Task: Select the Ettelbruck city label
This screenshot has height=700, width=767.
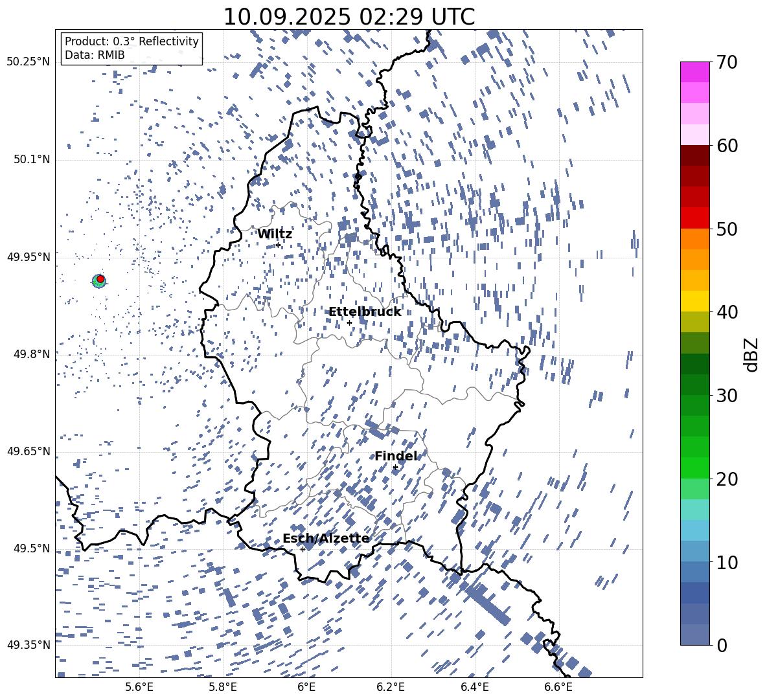Action: [365, 312]
